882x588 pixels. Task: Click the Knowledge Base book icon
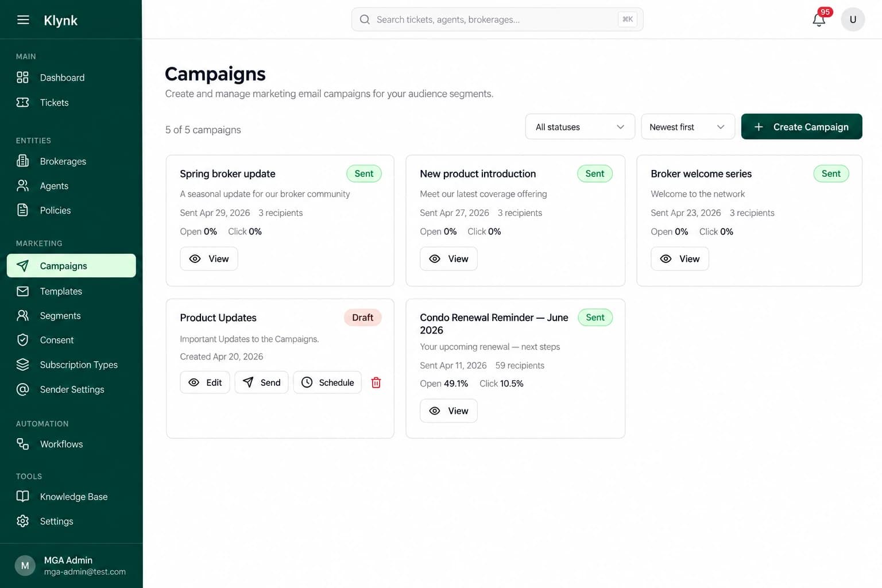coord(22,497)
